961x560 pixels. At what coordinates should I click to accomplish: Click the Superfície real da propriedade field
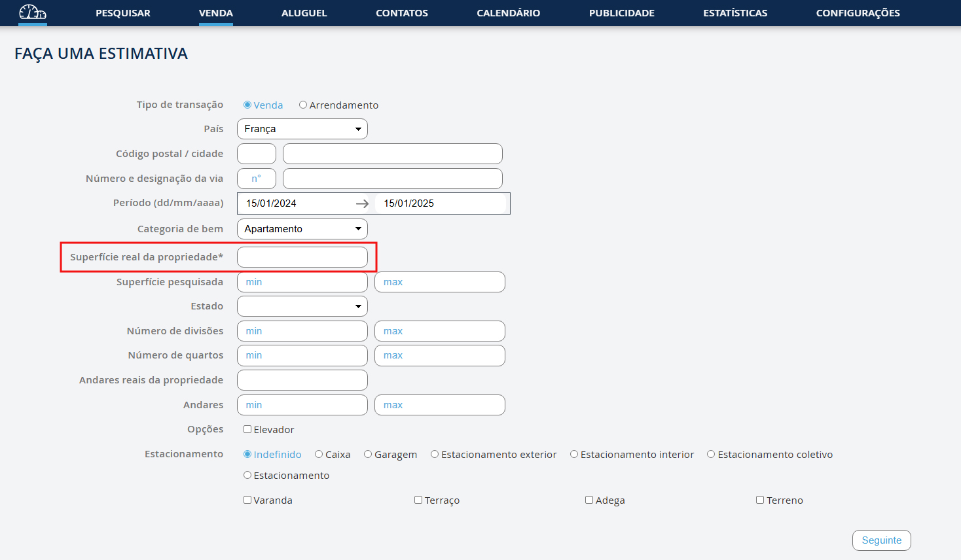[x=302, y=257]
